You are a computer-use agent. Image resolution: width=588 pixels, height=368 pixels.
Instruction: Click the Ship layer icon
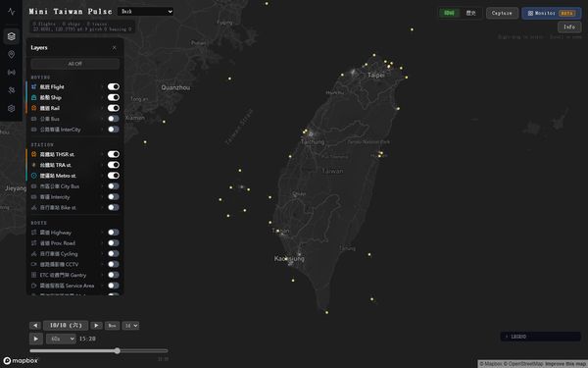[x=33, y=97]
